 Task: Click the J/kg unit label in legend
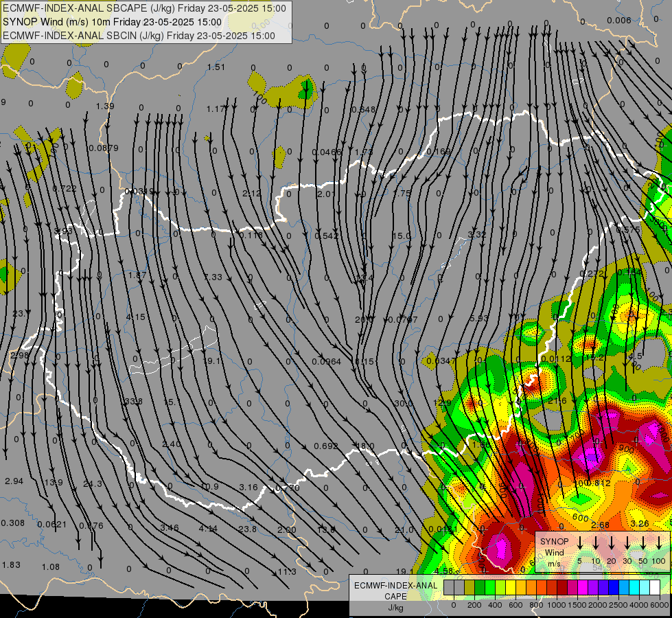tap(395, 608)
